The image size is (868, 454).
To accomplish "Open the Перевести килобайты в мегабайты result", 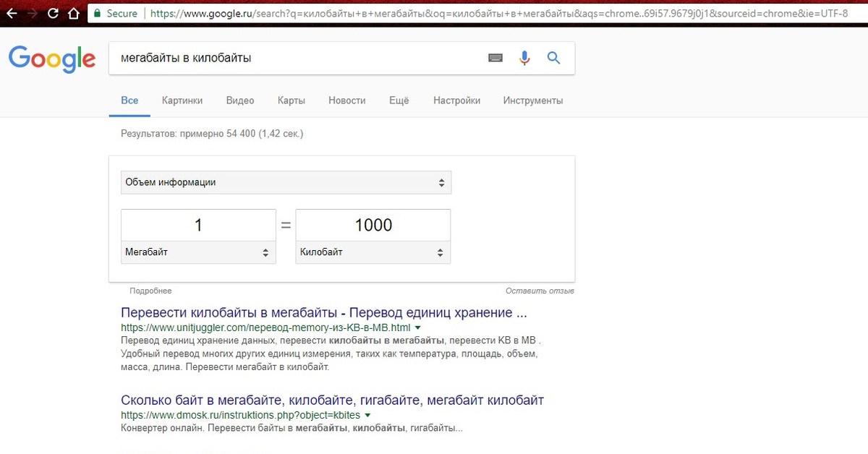I will (323, 313).
